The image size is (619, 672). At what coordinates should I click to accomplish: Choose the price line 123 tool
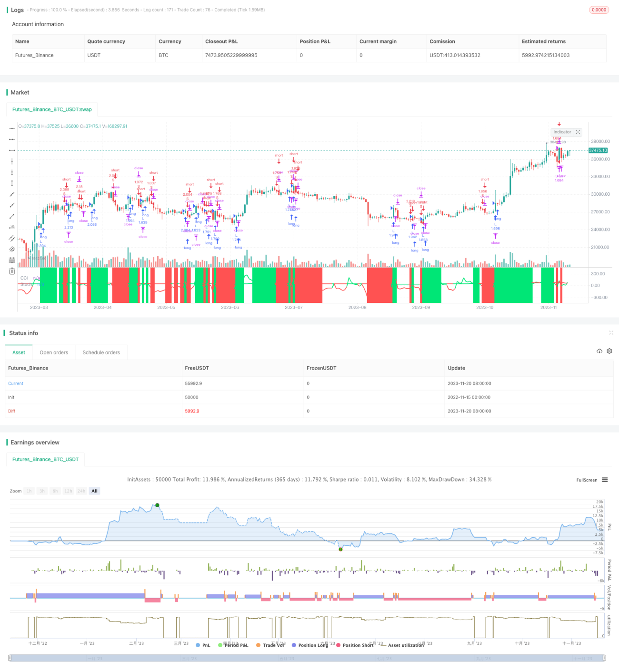pos(12,227)
